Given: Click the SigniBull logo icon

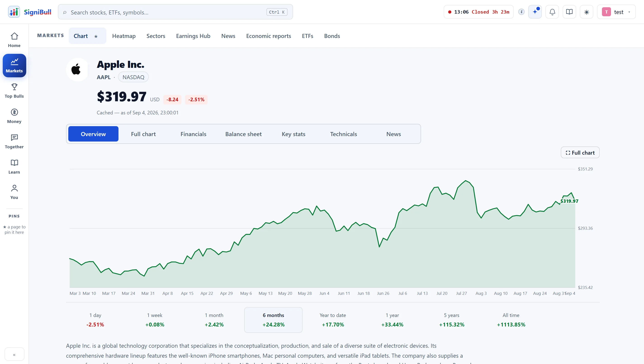Looking at the screenshot, I should [x=14, y=12].
